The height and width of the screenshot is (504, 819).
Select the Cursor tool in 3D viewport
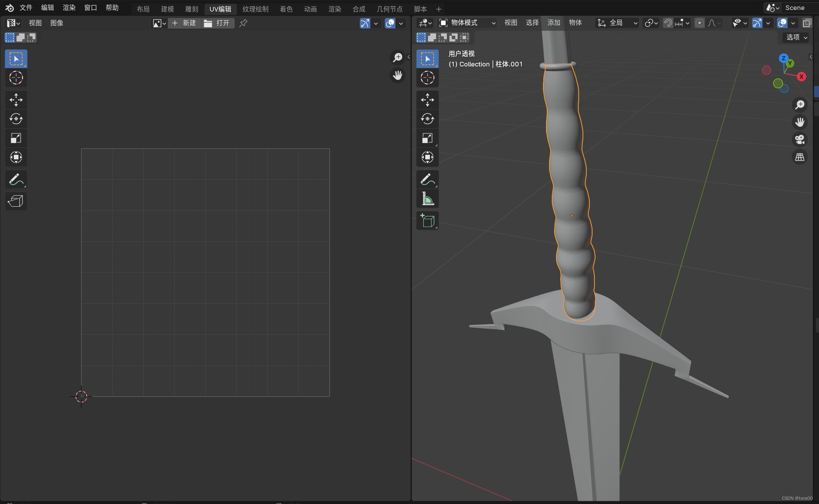click(x=427, y=78)
